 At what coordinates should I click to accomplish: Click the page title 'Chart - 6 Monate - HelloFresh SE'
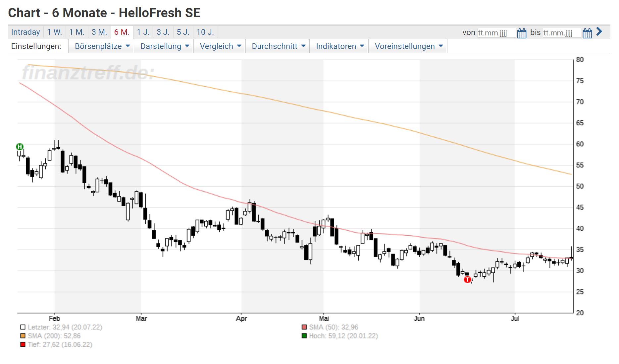tap(104, 13)
